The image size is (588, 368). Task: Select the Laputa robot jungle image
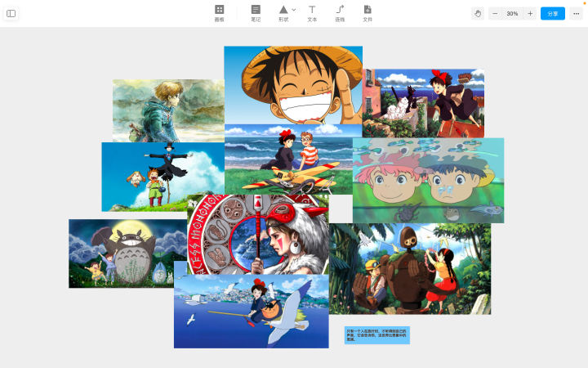pos(410,269)
